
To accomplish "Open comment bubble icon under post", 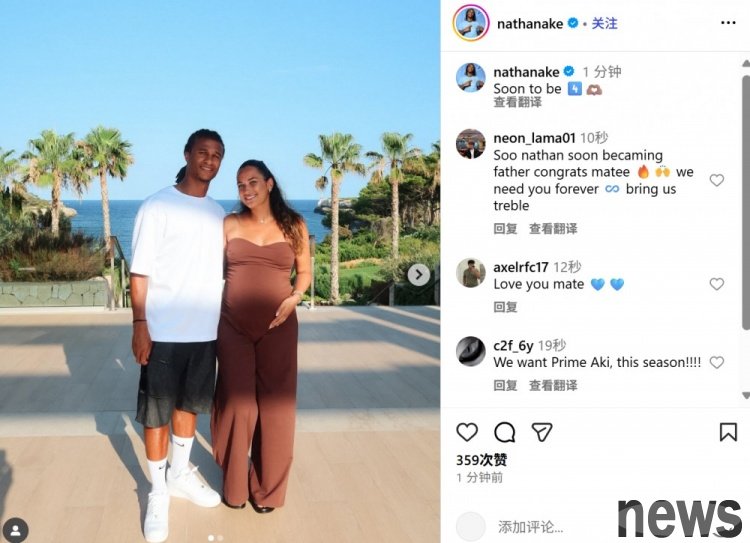I will point(505,432).
